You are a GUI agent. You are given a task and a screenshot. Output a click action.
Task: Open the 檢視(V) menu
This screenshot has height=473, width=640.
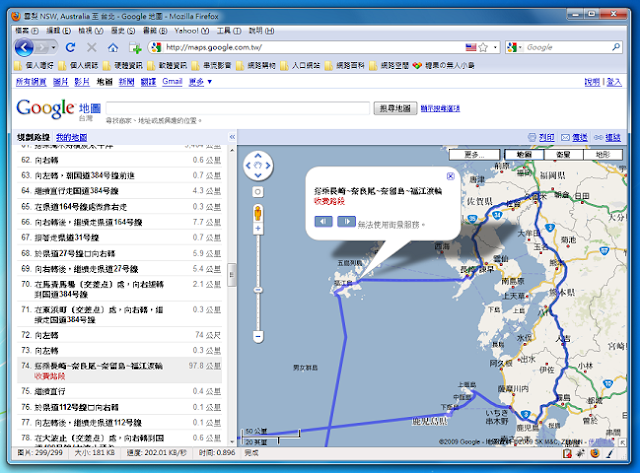pos(91,31)
